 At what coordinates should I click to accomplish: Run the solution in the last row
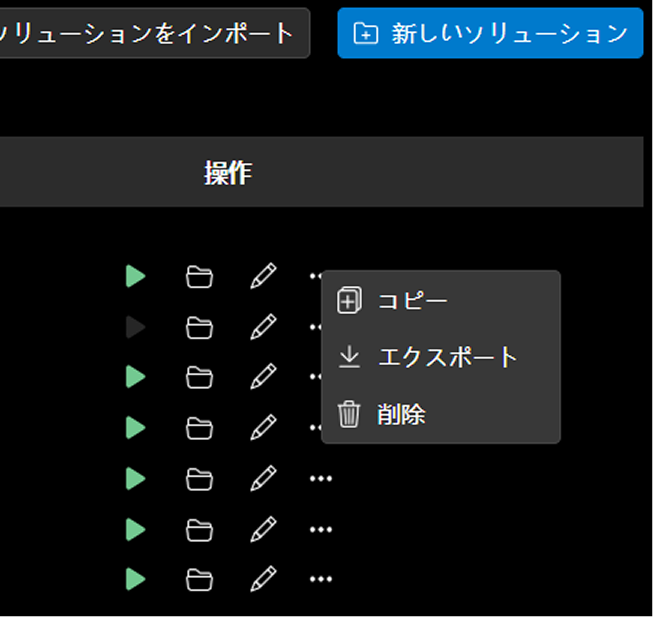pyautogui.click(x=136, y=579)
